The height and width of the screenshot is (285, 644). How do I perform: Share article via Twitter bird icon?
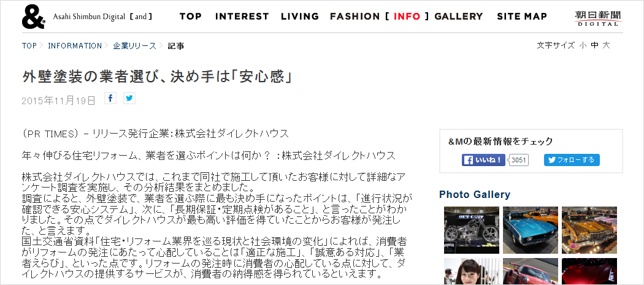129,98
